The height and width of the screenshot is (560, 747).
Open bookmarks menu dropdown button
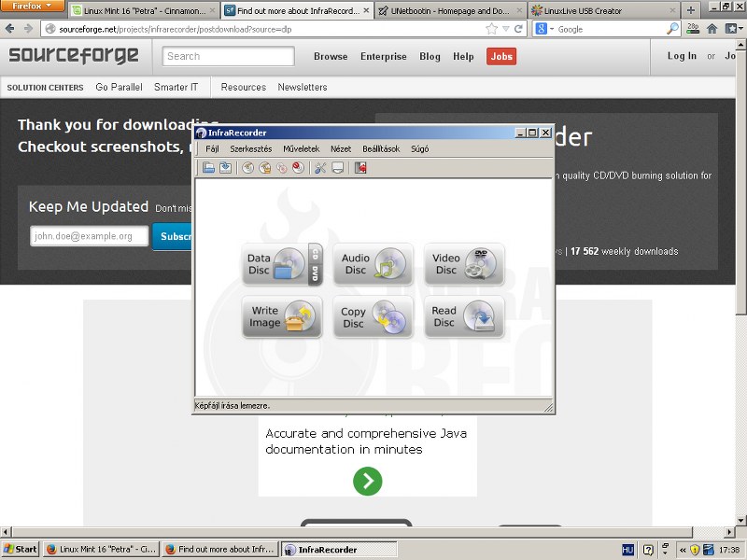pos(734,29)
